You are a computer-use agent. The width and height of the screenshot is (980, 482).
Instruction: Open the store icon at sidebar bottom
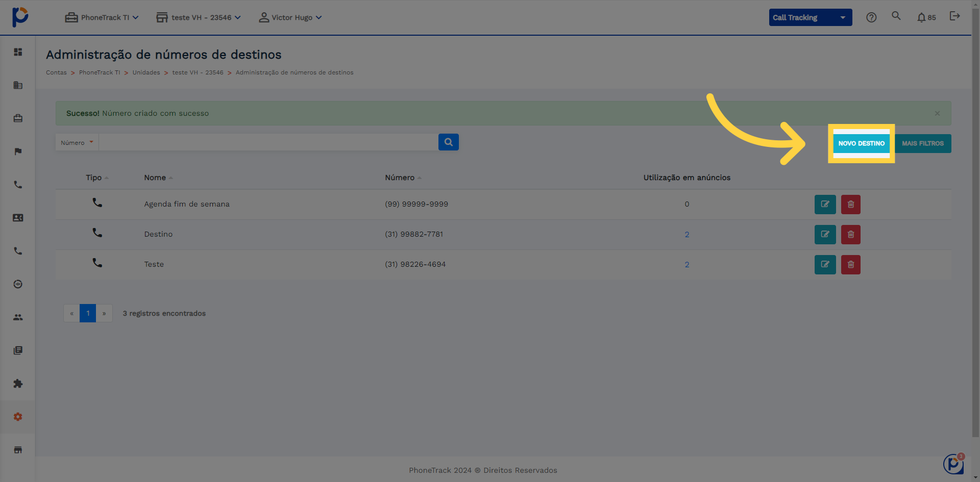tap(18, 450)
